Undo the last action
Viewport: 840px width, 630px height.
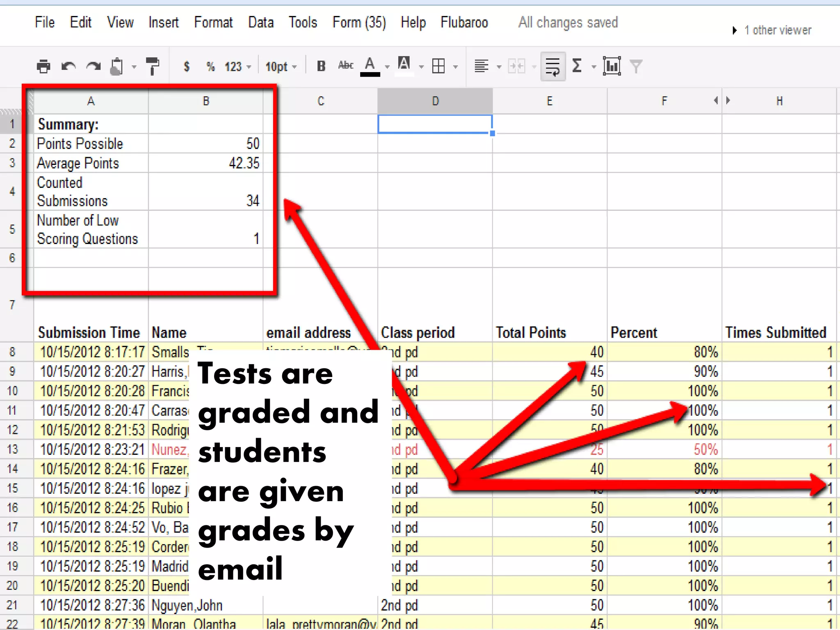pos(68,66)
